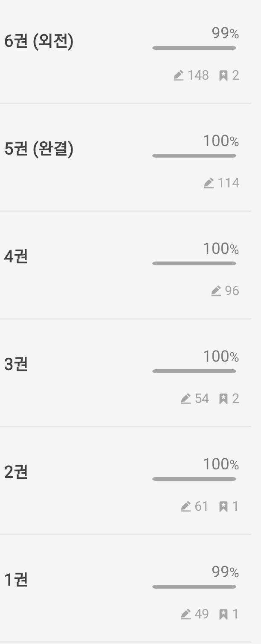
Task: Tap the 2권 volume title
Action: [x=16, y=473]
